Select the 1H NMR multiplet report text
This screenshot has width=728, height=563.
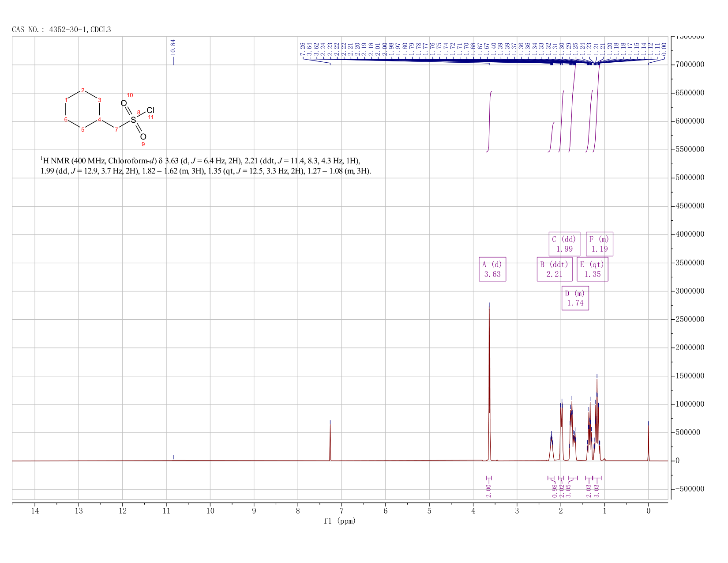click(x=206, y=166)
